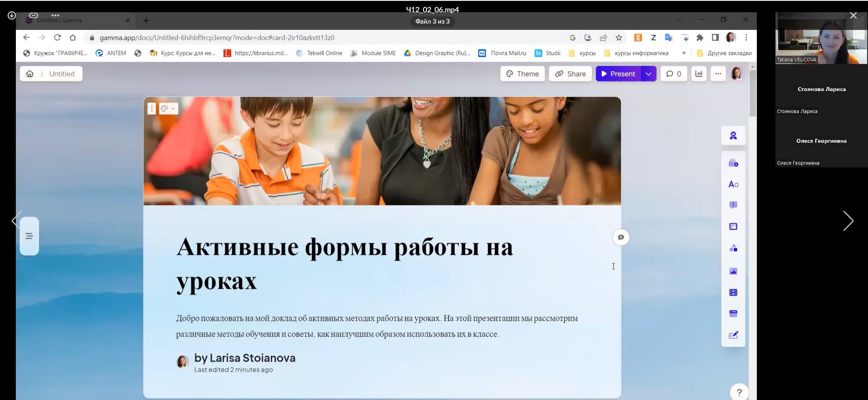Open layout options icon in sidebar

(733, 226)
